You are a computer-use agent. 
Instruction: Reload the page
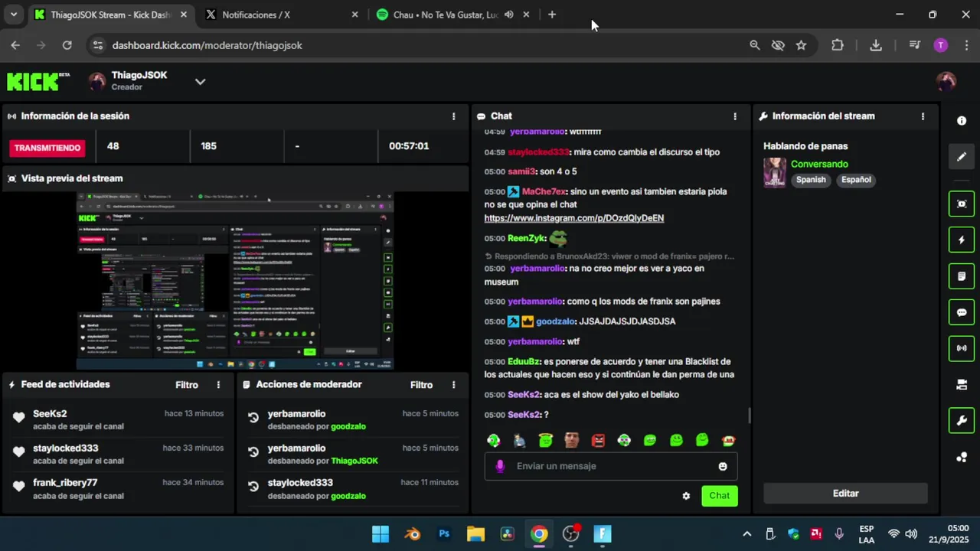[67, 45]
